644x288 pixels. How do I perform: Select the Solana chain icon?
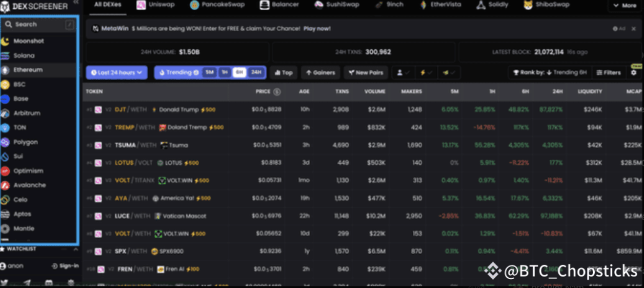pyautogui.click(x=5, y=55)
